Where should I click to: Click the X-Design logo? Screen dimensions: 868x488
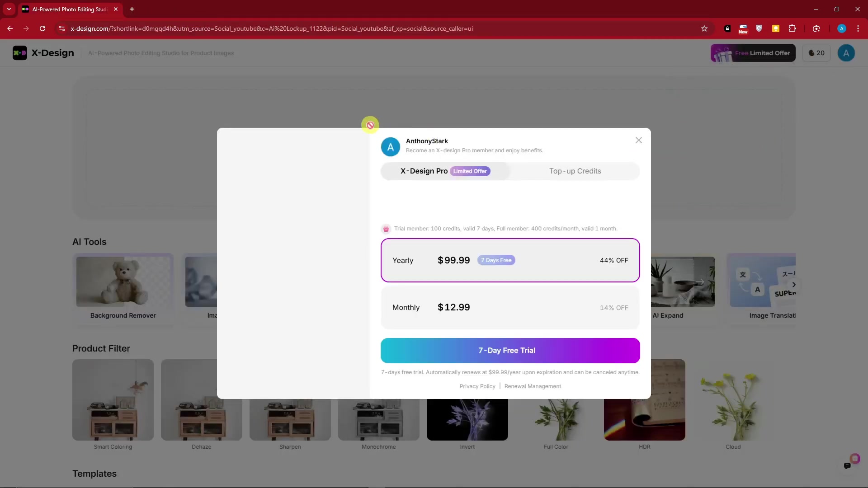pos(43,53)
